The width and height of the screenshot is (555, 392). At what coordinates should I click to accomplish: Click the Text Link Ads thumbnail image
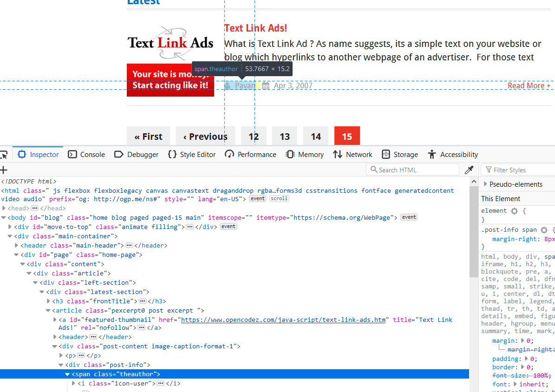tap(170, 60)
